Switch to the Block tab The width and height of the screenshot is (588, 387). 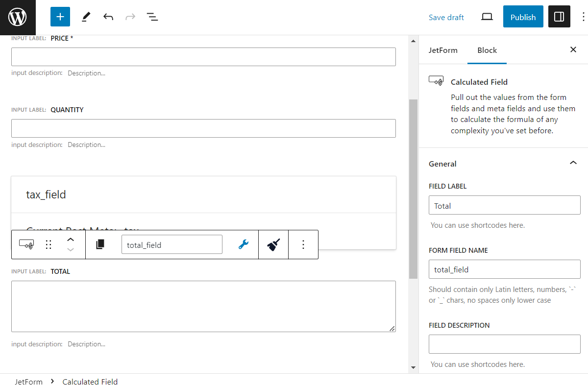click(487, 50)
